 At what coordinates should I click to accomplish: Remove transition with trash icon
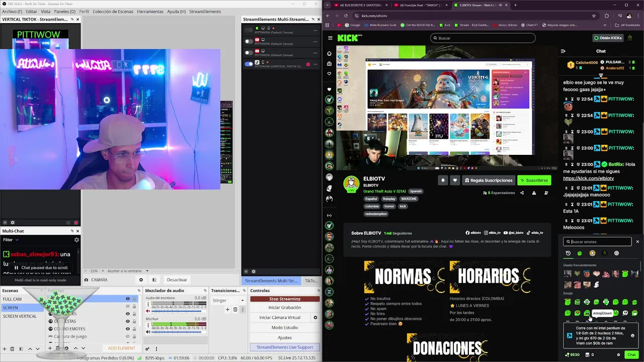tap(235, 309)
